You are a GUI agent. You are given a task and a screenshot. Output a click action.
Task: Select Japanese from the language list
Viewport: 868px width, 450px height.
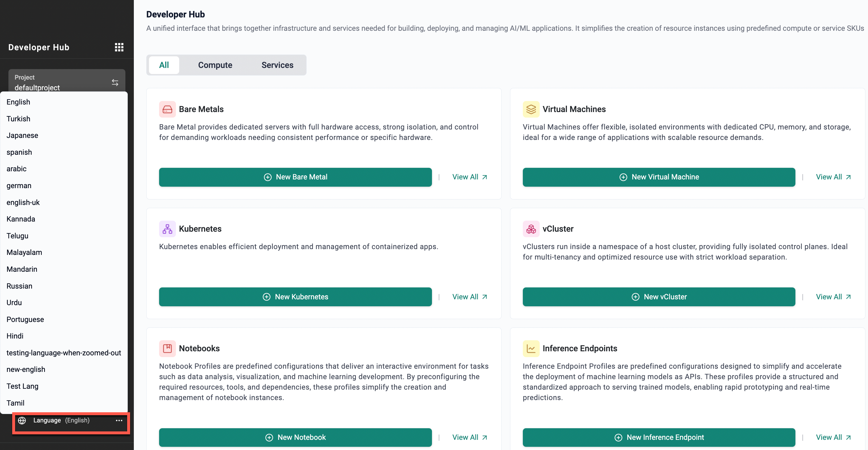(22, 135)
